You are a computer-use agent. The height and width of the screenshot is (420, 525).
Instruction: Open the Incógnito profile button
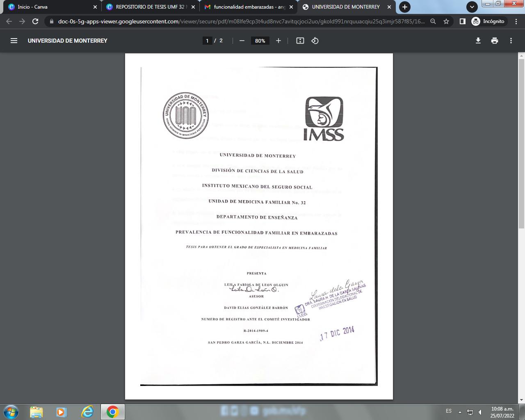pyautogui.click(x=488, y=21)
